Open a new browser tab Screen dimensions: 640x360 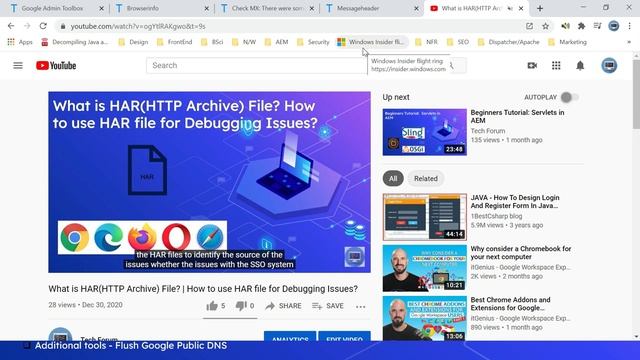point(540,8)
